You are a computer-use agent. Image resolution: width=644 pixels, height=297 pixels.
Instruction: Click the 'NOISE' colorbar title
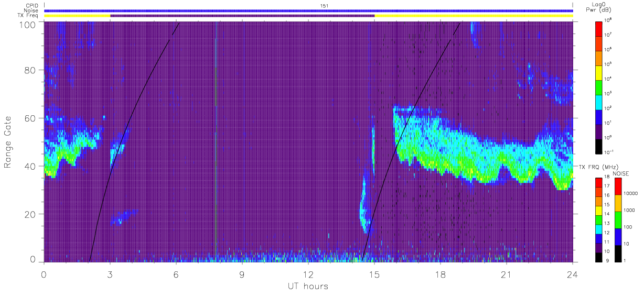click(x=621, y=173)
